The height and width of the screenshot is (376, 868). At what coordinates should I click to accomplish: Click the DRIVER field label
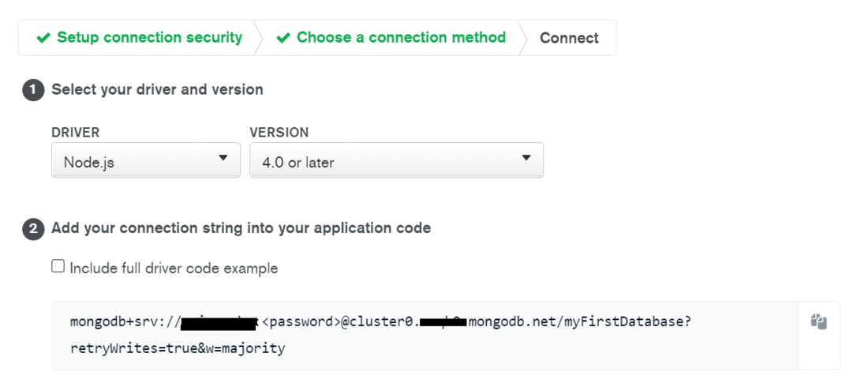click(75, 133)
